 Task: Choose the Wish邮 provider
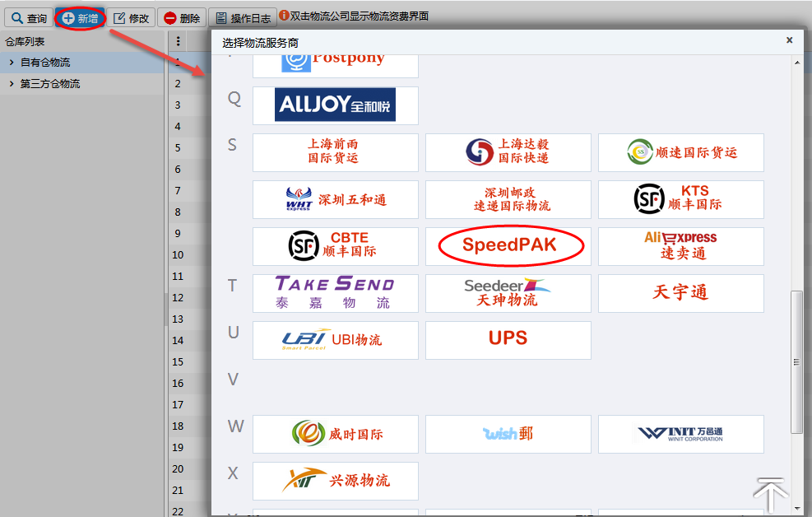tap(508, 433)
